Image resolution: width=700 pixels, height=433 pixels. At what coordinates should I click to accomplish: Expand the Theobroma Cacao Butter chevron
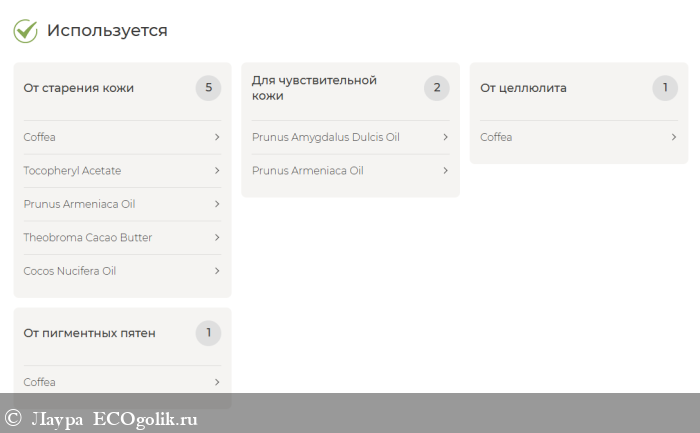217,238
